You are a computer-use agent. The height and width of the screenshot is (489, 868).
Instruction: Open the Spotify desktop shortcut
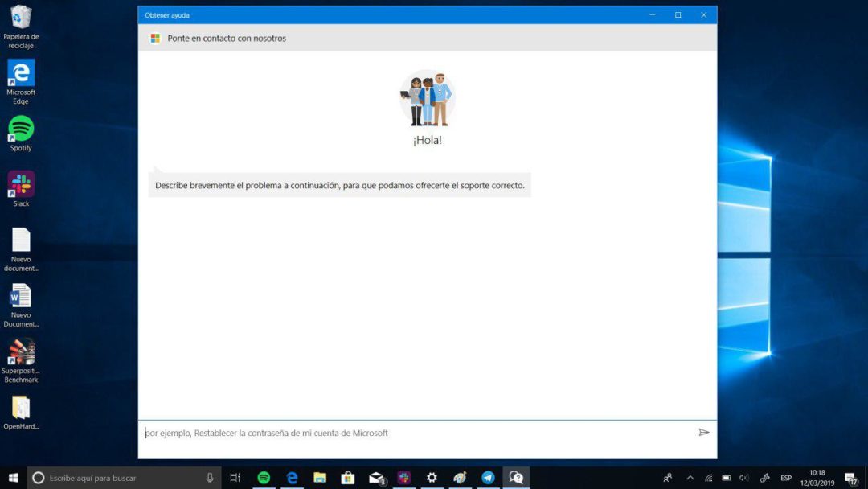tap(20, 134)
